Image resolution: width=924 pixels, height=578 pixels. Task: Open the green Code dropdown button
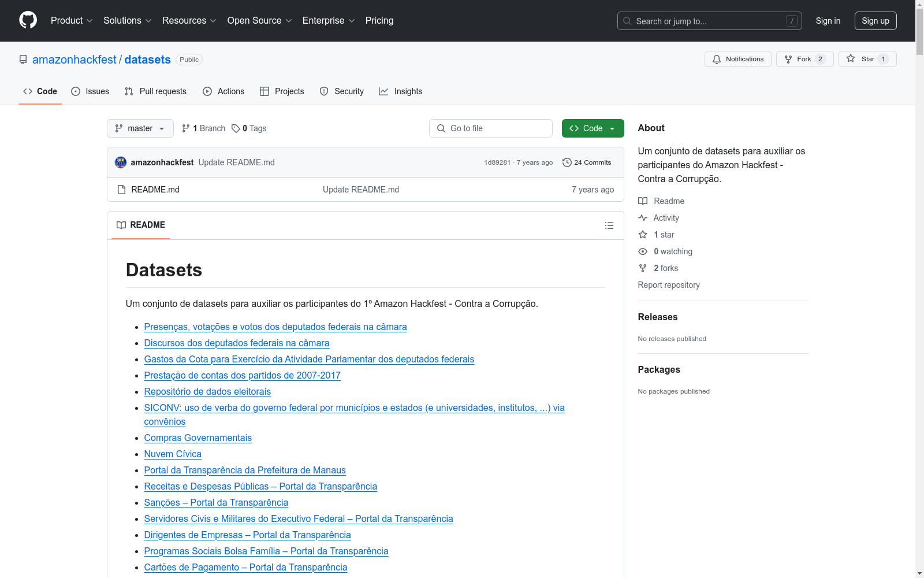[593, 128]
